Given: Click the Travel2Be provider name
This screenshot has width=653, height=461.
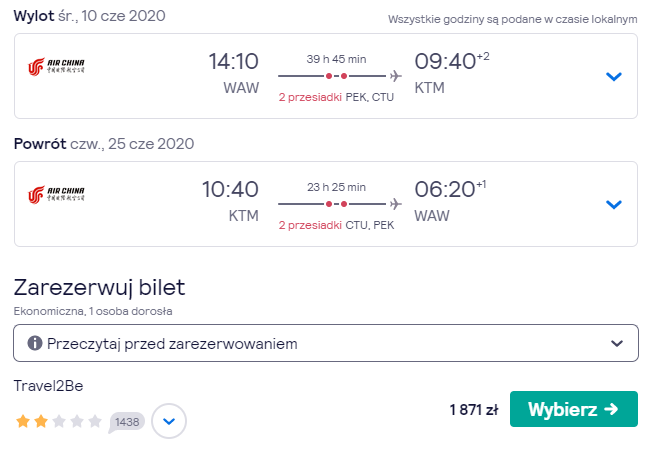Looking at the screenshot, I should pyautogui.click(x=48, y=386).
